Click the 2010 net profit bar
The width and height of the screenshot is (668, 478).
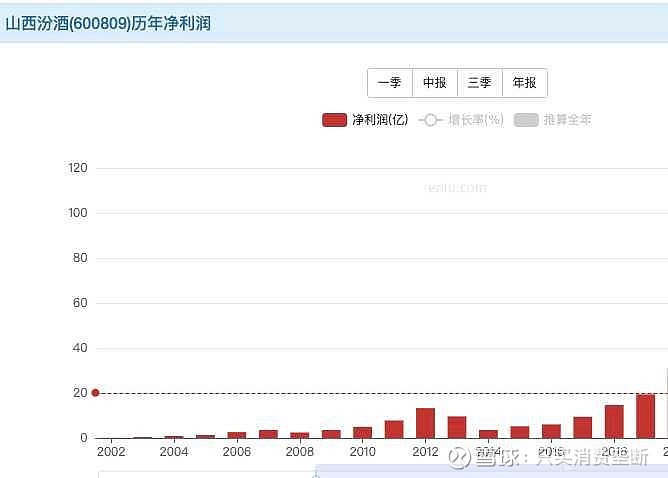coord(363,432)
